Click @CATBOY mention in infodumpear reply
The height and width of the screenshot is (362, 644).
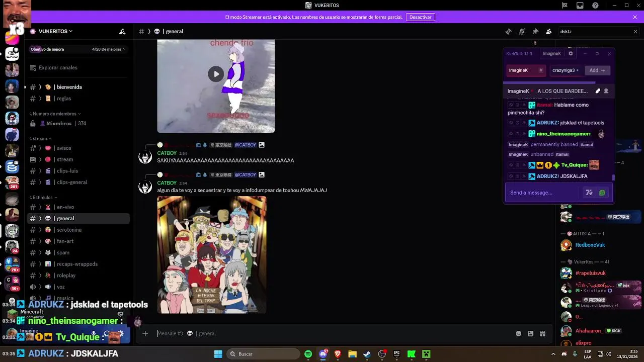pyautogui.click(x=246, y=174)
